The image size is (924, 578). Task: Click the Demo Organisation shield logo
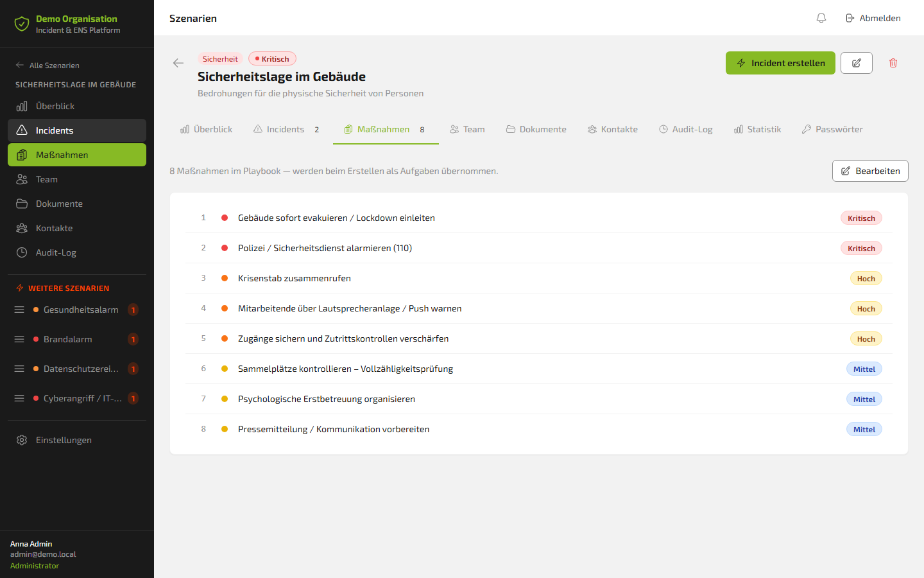(x=22, y=24)
